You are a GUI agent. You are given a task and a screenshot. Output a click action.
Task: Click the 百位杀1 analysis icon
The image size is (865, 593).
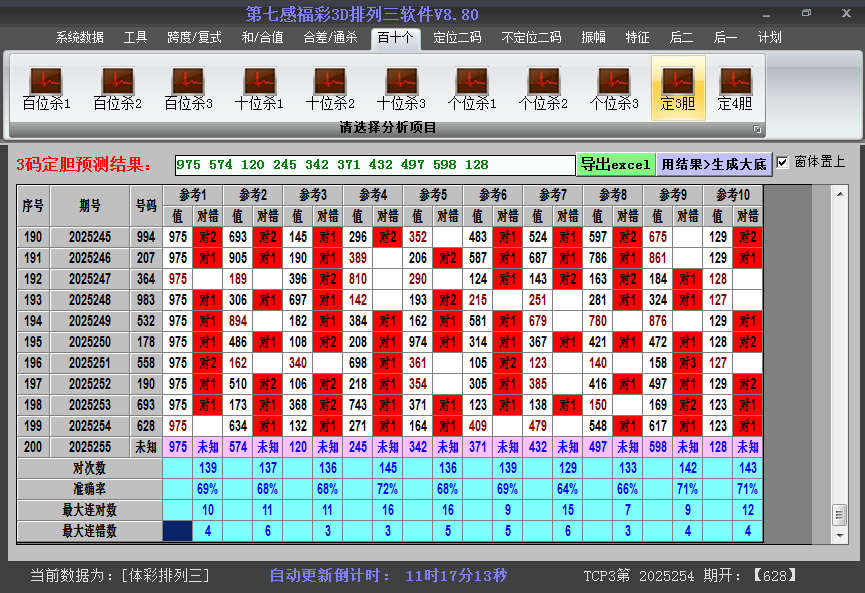click(x=46, y=88)
